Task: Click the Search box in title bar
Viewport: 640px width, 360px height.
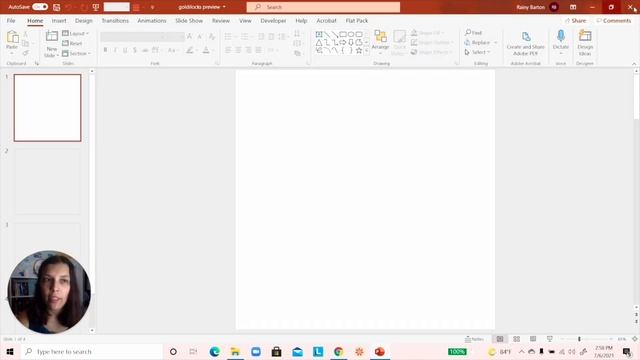Action: (x=323, y=7)
